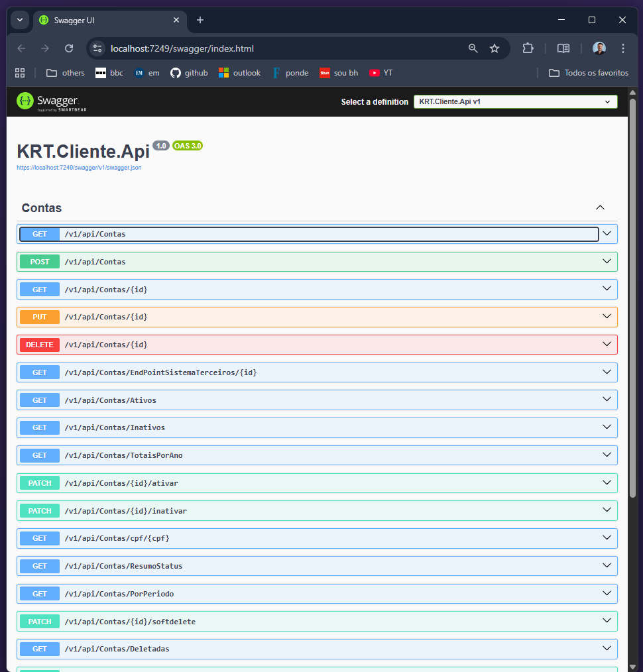Click the OAS 3.0 badge
This screenshot has width=643, height=672.
click(188, 146)
